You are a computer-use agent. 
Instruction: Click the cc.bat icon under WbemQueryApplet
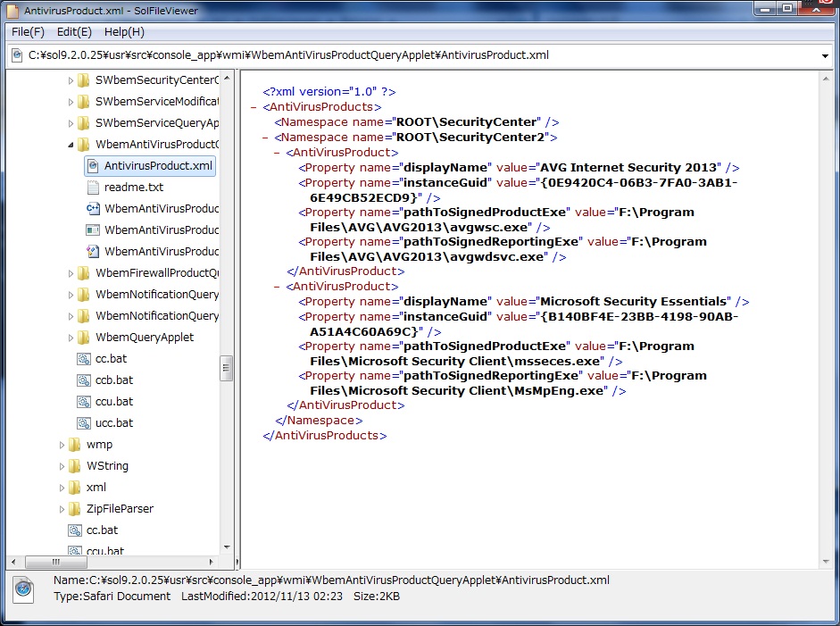[x=84, y=359]
